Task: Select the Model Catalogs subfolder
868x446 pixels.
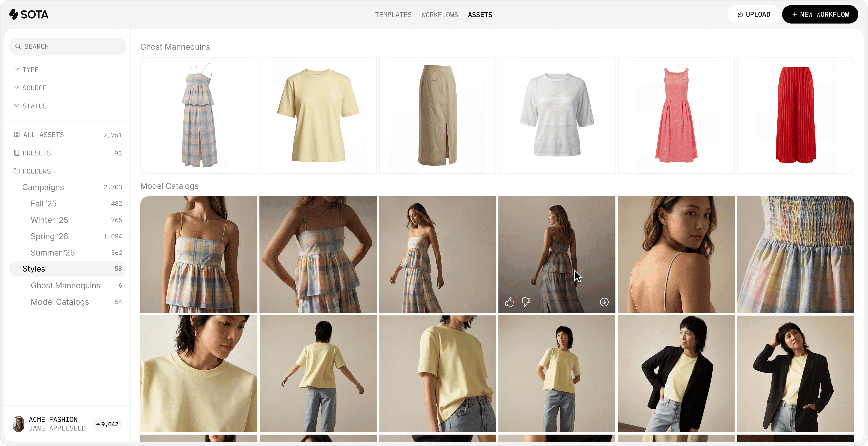Action: click(60, 302)
